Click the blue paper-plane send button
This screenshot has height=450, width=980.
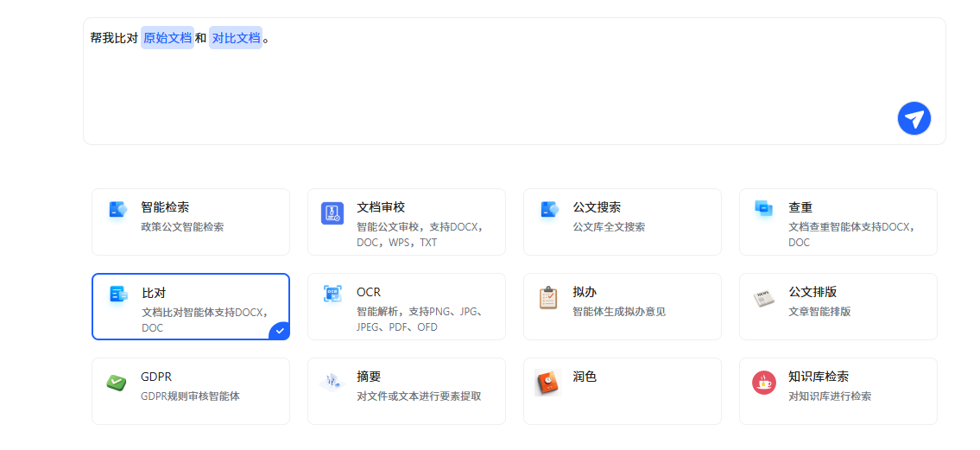click(x=914, y=118)
